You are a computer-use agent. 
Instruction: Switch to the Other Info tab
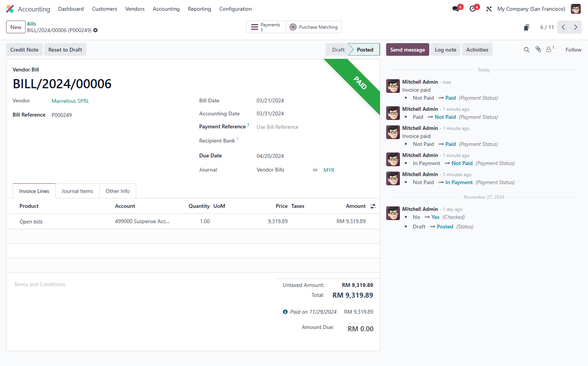118,191
